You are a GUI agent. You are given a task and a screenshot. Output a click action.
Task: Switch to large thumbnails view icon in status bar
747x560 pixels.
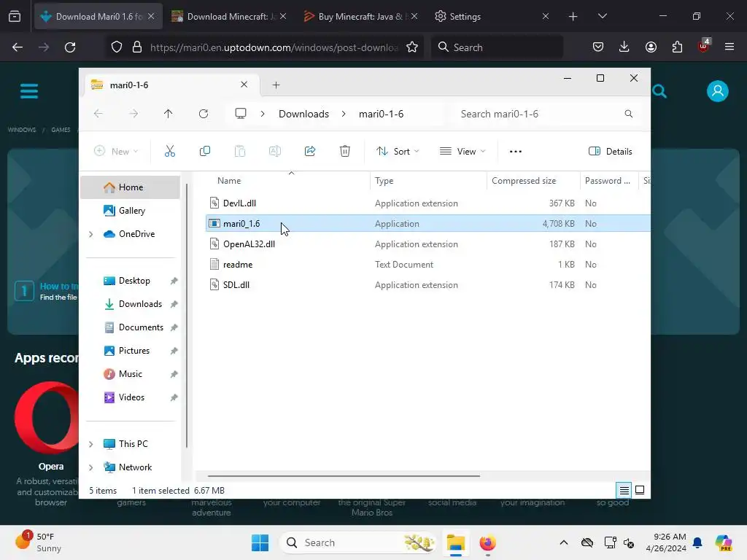point(640,490)
